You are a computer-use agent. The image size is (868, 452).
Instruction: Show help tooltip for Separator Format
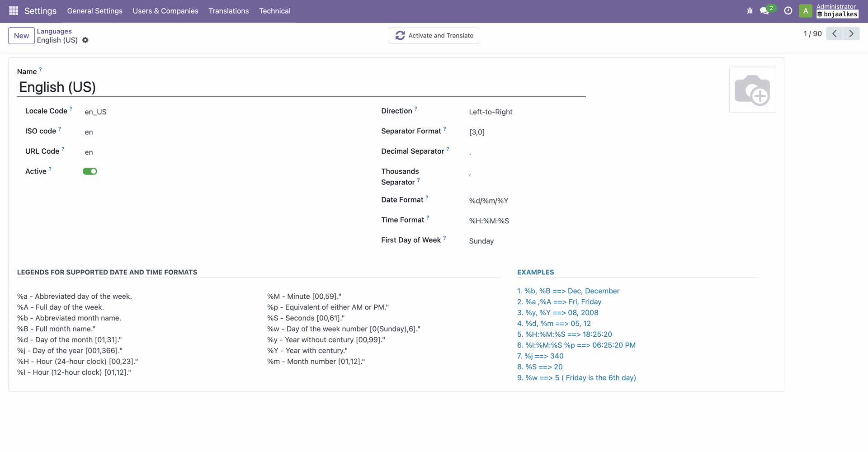point(444,129)
